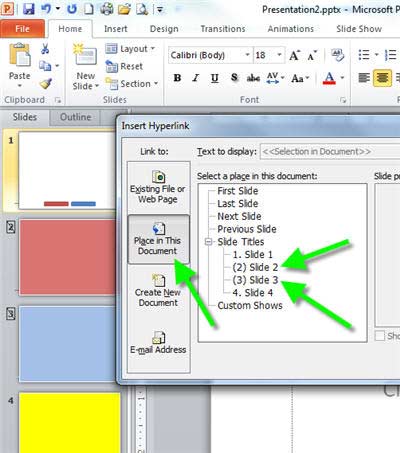Open the Font Color dropdown arrow
Screen dimensions: 400x453
(x=342, y=78)
